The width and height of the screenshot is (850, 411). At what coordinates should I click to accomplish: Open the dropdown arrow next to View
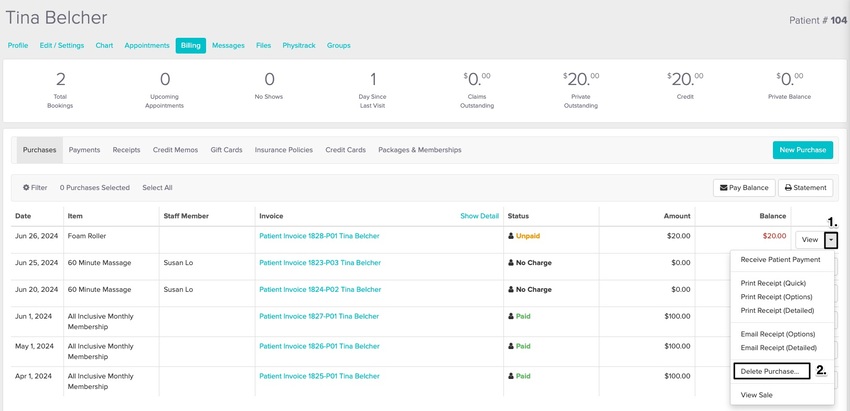click(x=831, y=240)
